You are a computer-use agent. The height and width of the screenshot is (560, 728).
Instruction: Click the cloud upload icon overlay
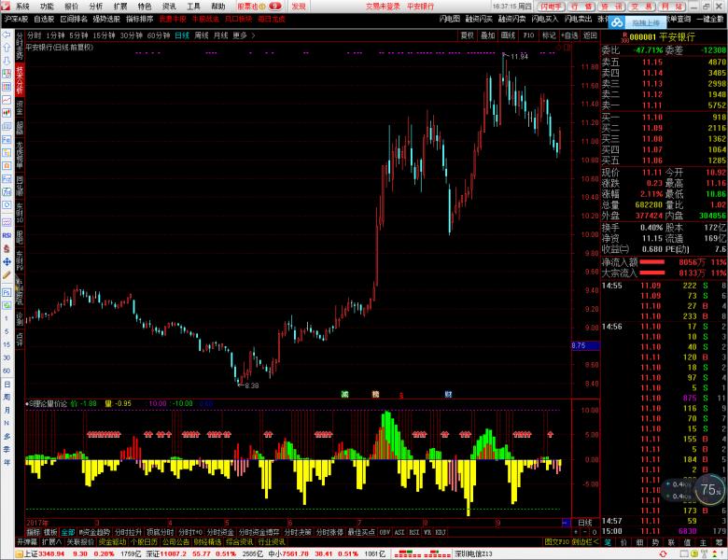(617, 22)
